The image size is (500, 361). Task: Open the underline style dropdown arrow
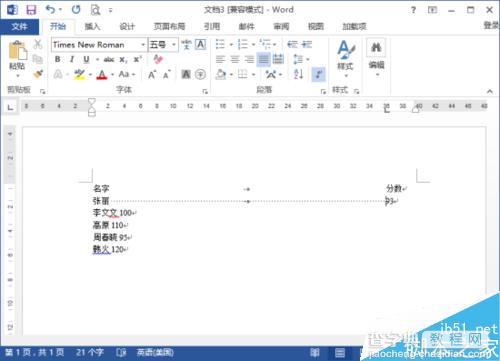97,60
